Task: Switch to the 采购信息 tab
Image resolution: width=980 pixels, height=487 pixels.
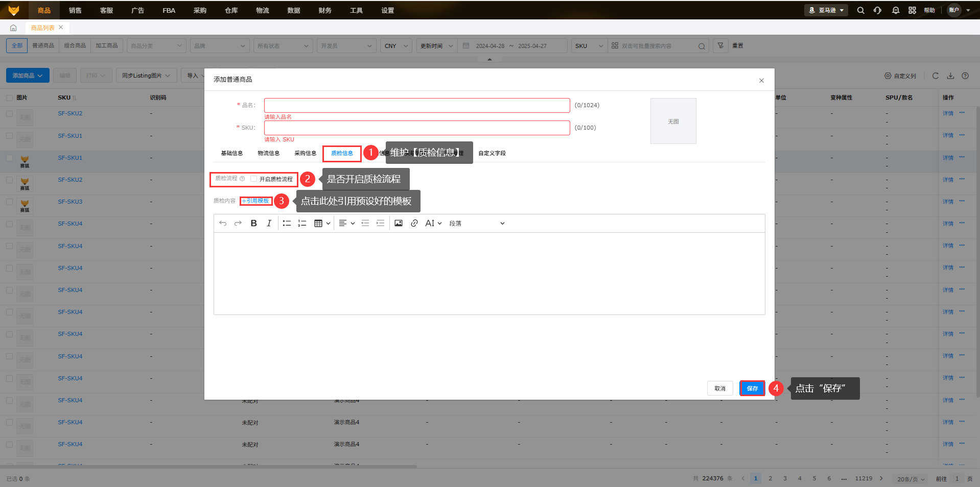Action: [x=305, y=153]
